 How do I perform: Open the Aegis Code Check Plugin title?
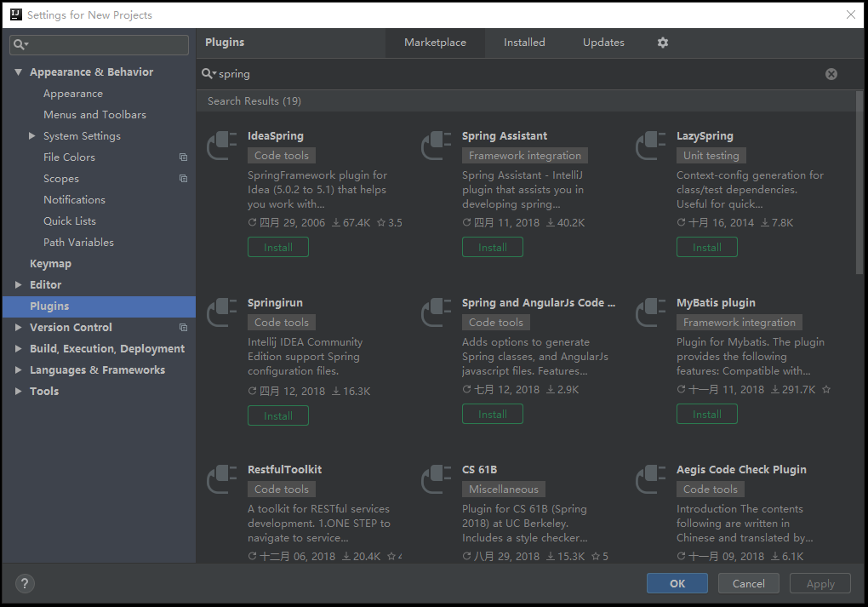tap(741, 470)
